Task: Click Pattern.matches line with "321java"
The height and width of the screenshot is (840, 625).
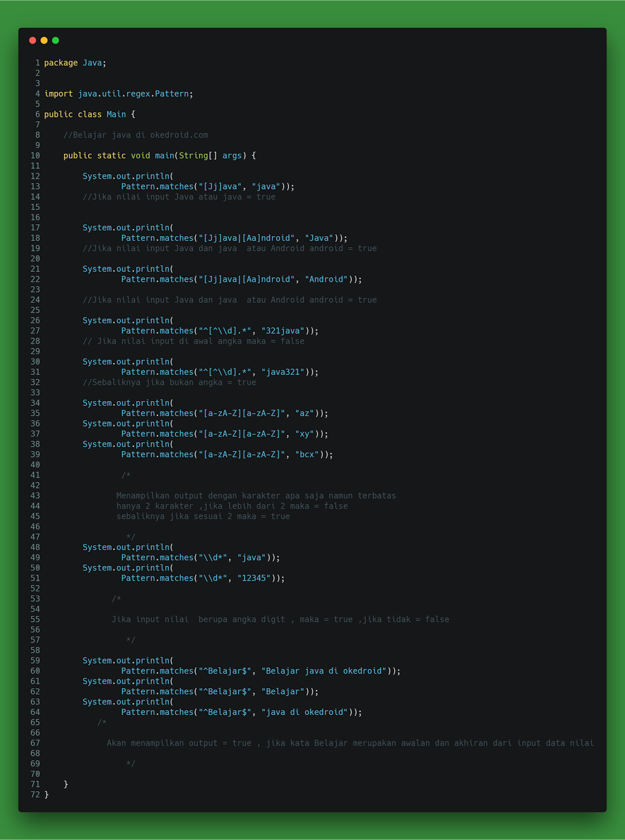Action: coord(220,331)
